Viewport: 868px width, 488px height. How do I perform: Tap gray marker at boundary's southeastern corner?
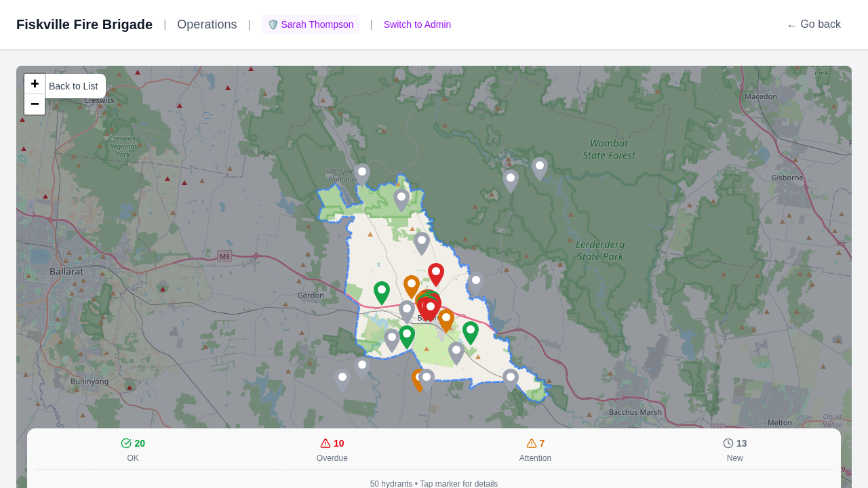tap(511, 380)
